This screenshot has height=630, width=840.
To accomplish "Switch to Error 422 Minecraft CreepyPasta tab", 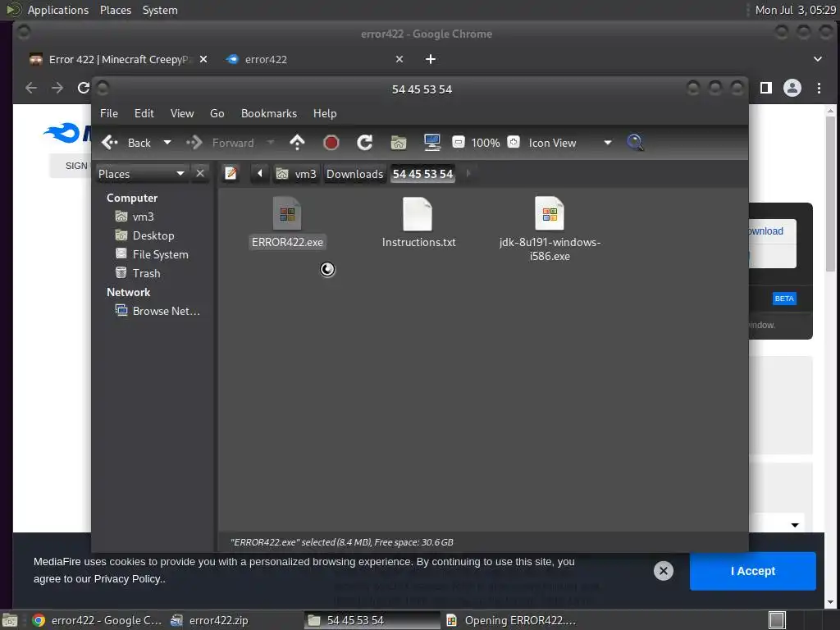I will tap(118, 59).
